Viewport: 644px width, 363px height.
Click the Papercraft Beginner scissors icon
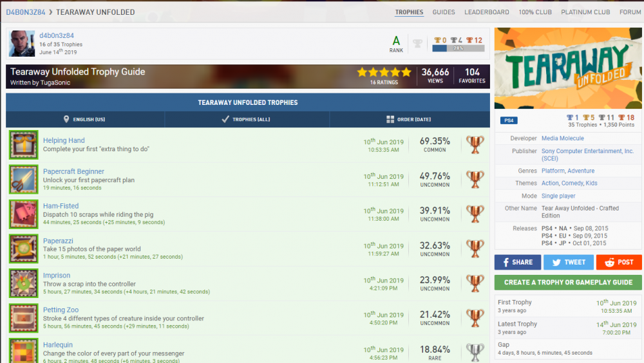tap(23, 180)
